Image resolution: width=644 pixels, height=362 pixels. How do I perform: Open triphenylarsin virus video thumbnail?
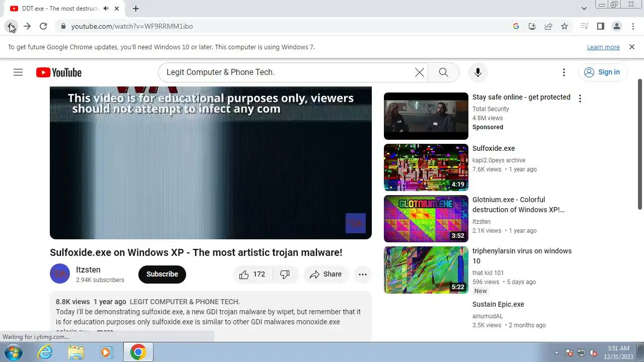pyautogui.click(x=426, y=270)
